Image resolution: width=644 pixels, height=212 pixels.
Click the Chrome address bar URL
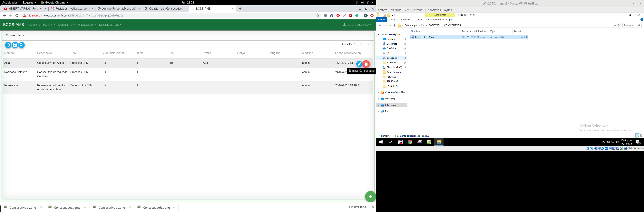(x=83, y=16)
